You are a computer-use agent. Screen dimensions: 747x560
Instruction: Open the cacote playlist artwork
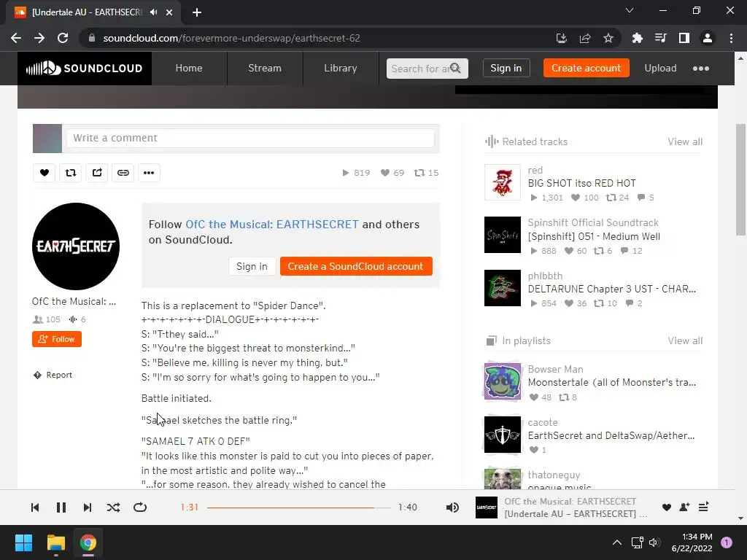(x=503, y=435)
